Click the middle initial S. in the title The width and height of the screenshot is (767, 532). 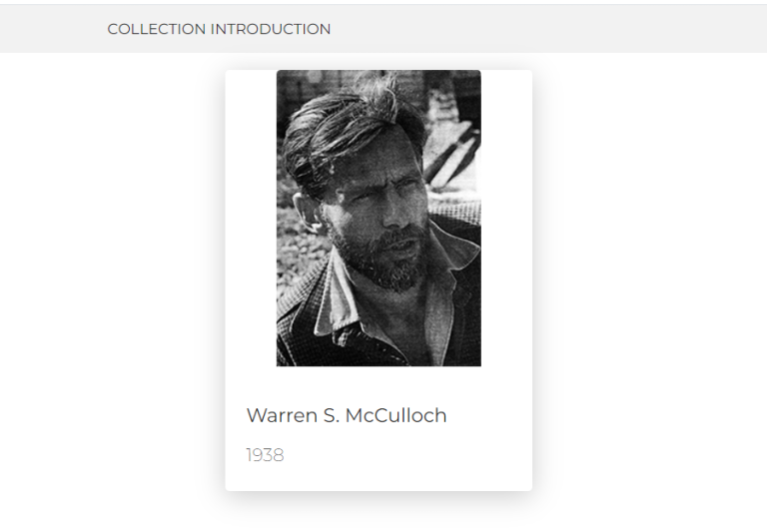(333, 415)
